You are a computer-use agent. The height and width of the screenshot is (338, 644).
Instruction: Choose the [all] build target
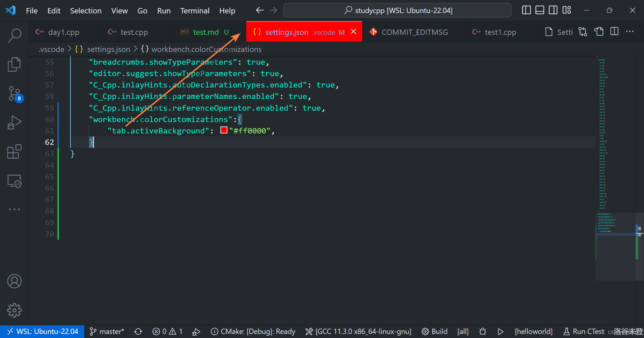[x=463, y=331]
